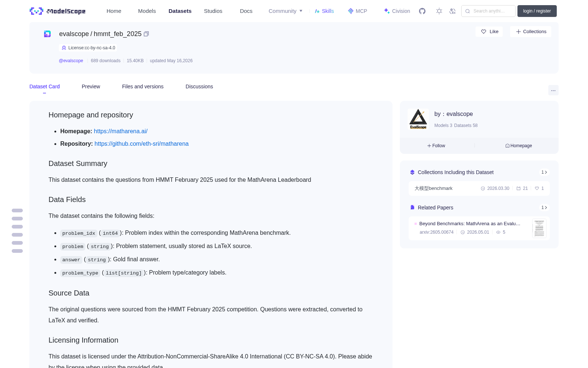
Task: Click the 'list[string]' type label
Action: 123,273
